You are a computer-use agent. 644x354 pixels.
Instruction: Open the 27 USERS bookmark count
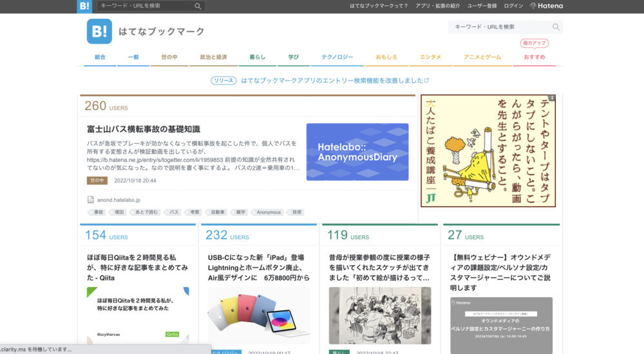click(466, 235)
